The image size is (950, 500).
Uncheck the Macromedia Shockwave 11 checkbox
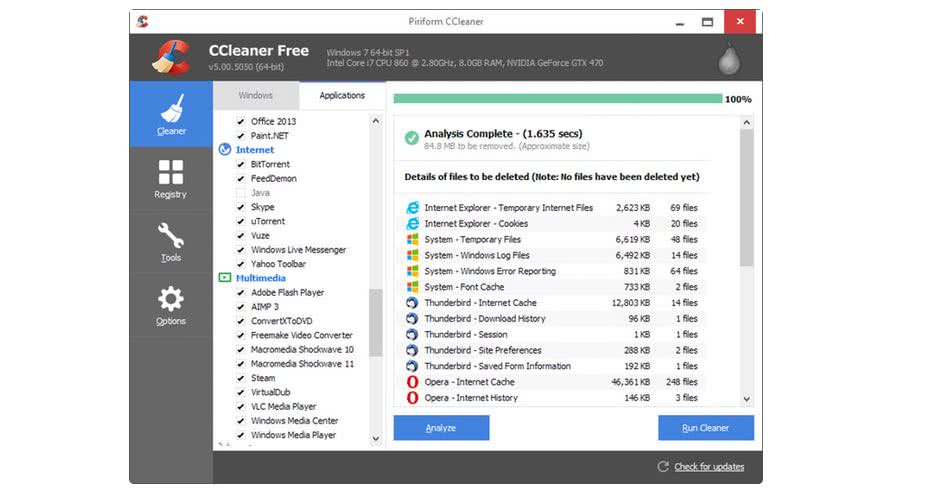click(x=241, y=364)
